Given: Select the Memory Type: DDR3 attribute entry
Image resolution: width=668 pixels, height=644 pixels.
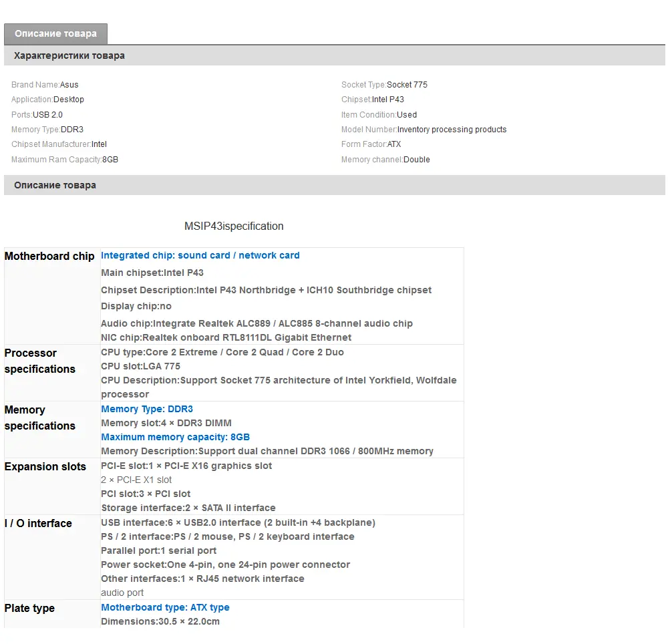Looking at the screenshot, I should [x=47, y=130].
